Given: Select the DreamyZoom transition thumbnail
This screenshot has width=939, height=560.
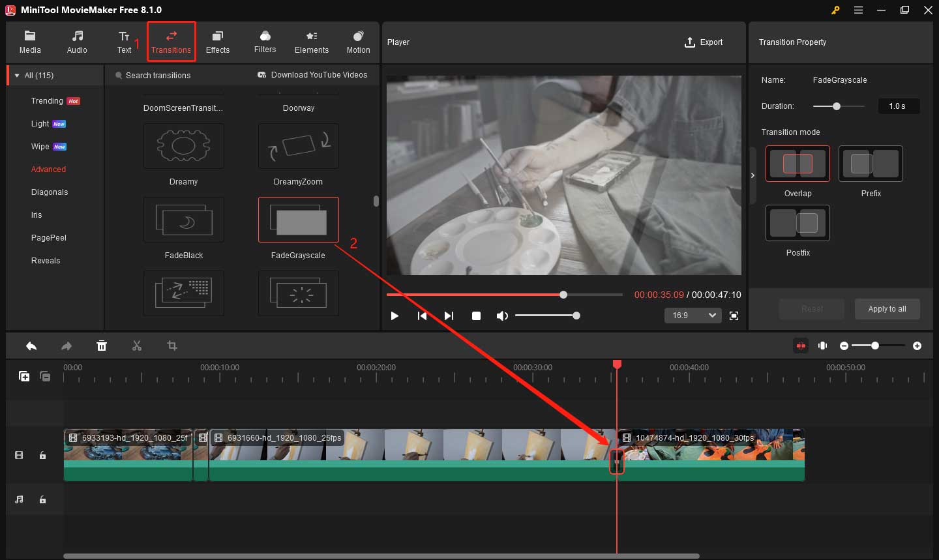Looking at the screenshot, I should click(x=299, y=147).
